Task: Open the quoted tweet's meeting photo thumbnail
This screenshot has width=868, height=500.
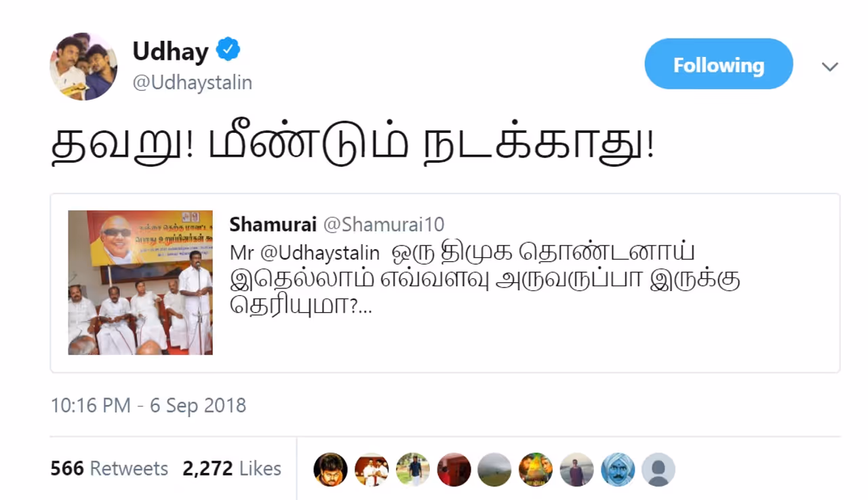Action: pyautogui.click(x=140, y=282)
